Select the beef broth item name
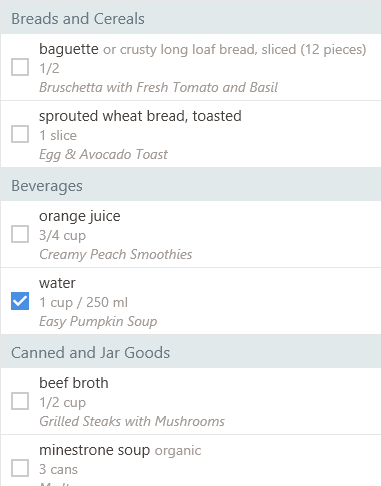 coord(74,383)
